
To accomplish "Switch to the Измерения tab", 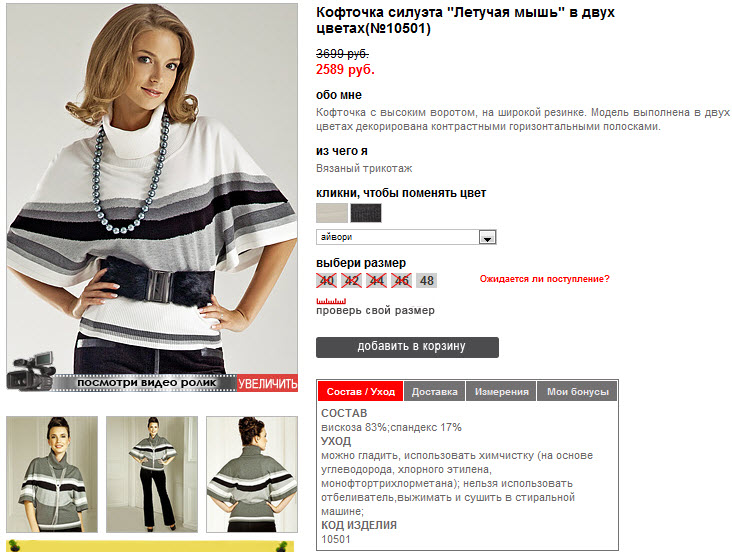I will [501, 391].
